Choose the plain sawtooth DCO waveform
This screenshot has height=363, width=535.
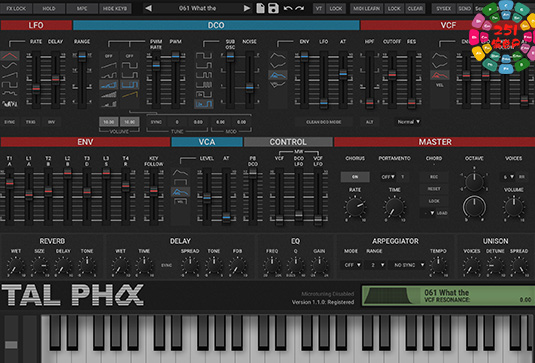pos(109,66)
